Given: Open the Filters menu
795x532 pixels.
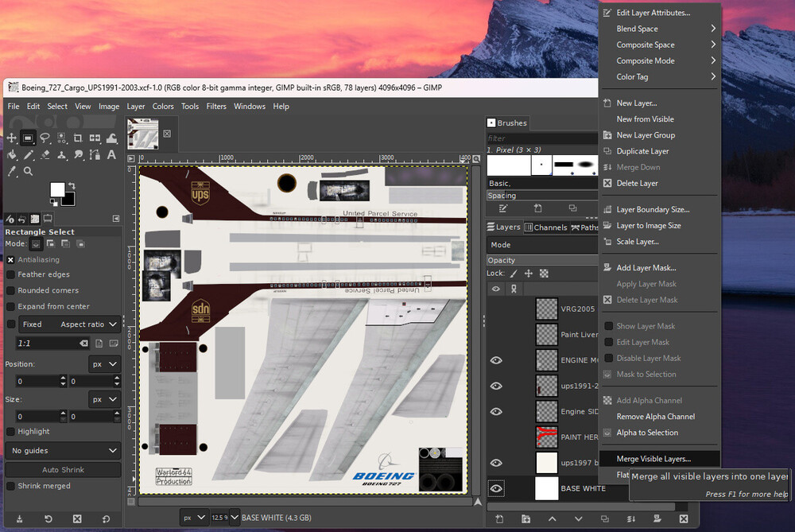Looking at the screenshot, I should point(216,106).
